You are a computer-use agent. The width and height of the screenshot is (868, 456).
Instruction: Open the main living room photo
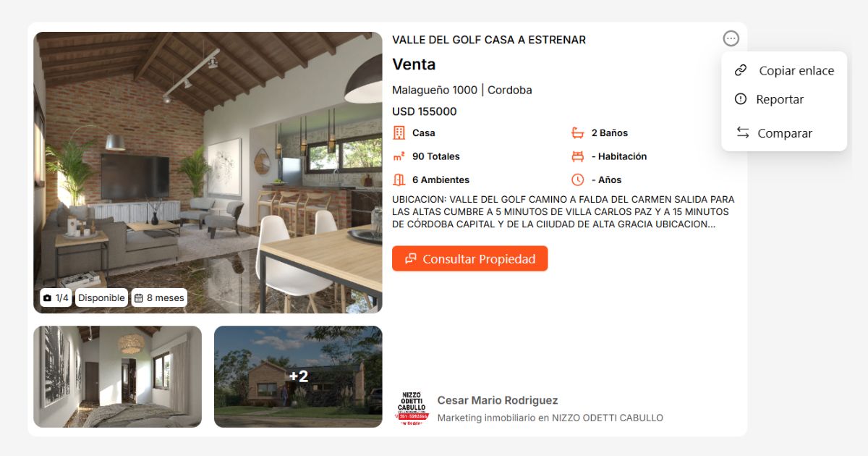[x=208, y=172]
